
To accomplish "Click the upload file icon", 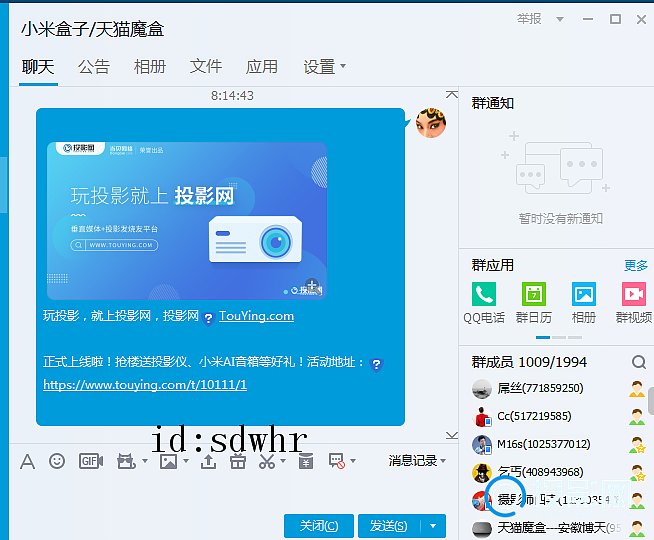I will [x=209, y=461].
